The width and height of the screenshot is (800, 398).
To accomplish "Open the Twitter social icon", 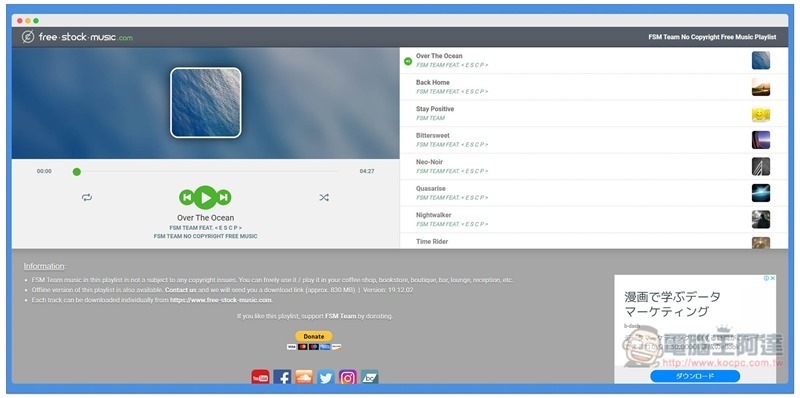I will pos(326,378).
